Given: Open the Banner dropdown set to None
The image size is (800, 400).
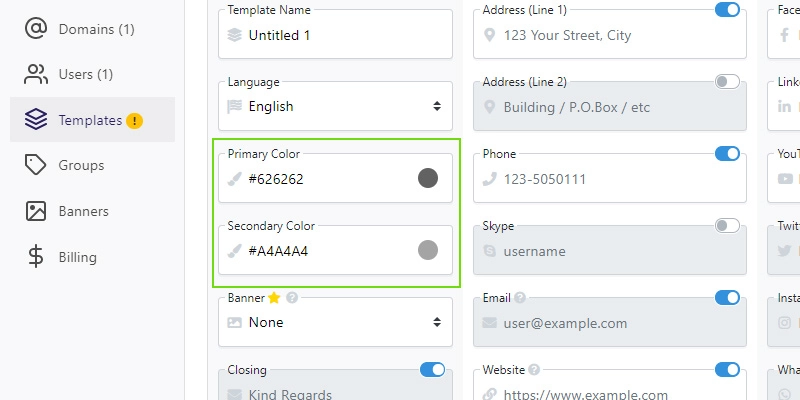Looking at the screenshot, I should (x=335, y=322).
